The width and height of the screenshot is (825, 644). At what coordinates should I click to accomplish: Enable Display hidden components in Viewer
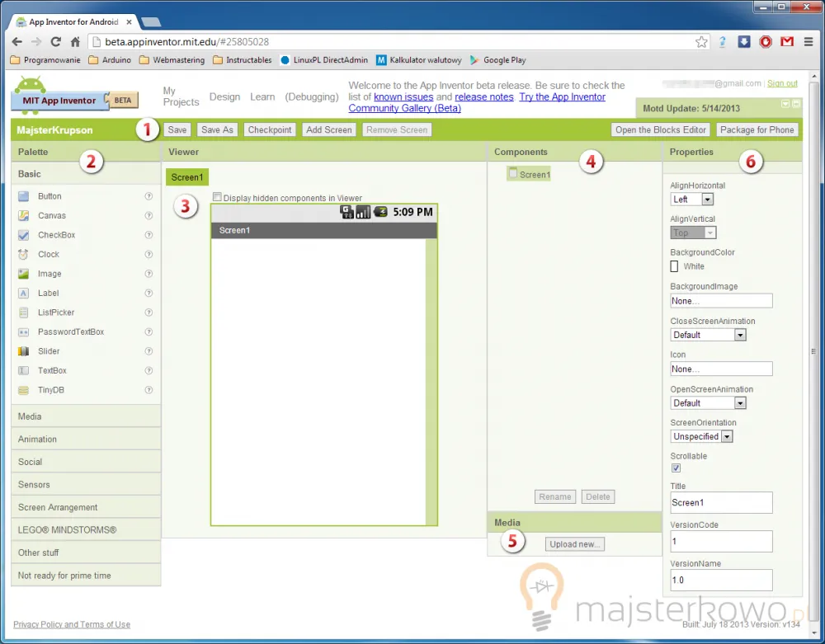[217, 196]
